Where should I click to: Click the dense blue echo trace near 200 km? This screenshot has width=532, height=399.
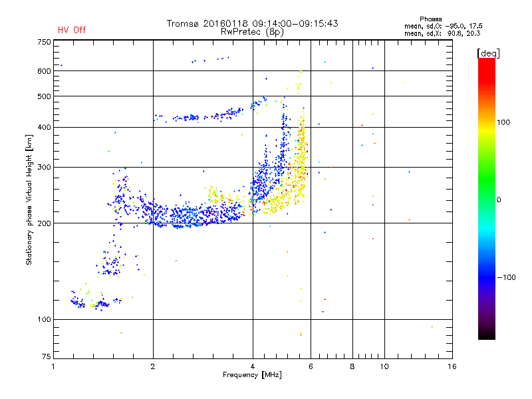point(194,215)
